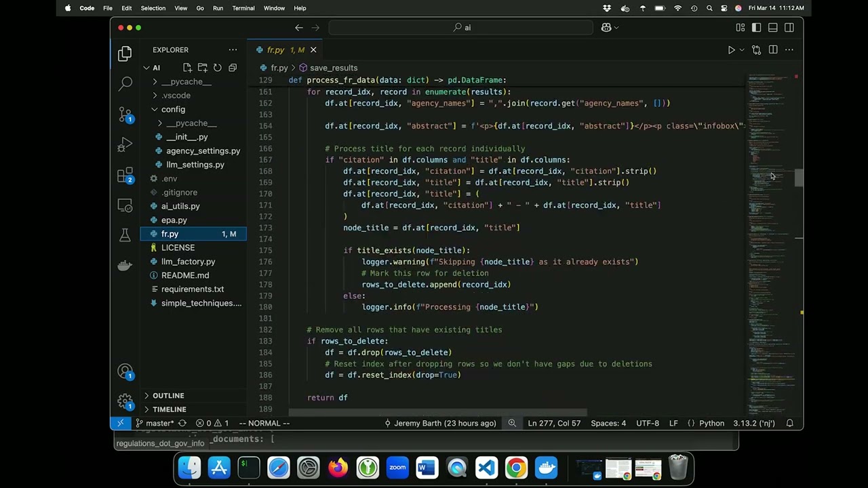Select the fr.py editor tab
868x488 pixels.
(x=285, y=49)
